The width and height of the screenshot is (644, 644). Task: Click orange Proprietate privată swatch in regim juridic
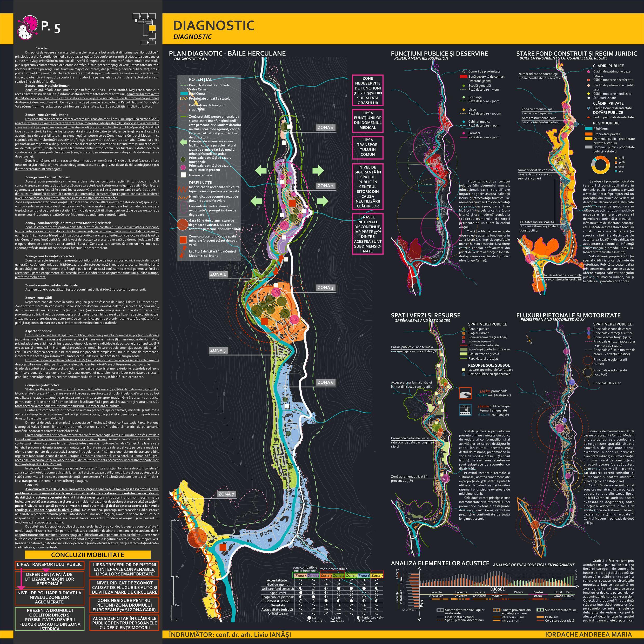[588, 134]
